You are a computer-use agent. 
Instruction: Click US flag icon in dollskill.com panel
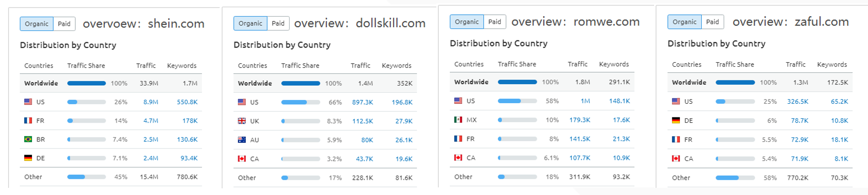[242, 102]
